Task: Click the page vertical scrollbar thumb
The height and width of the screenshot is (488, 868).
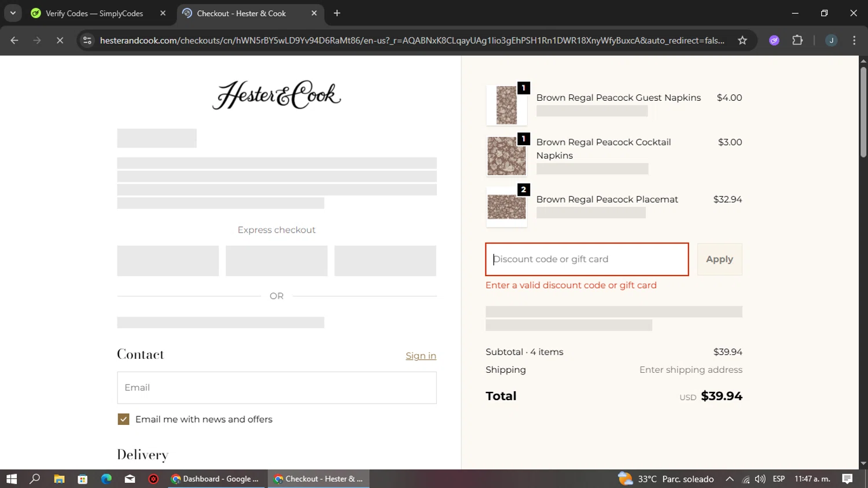Action: pos(863,112)
